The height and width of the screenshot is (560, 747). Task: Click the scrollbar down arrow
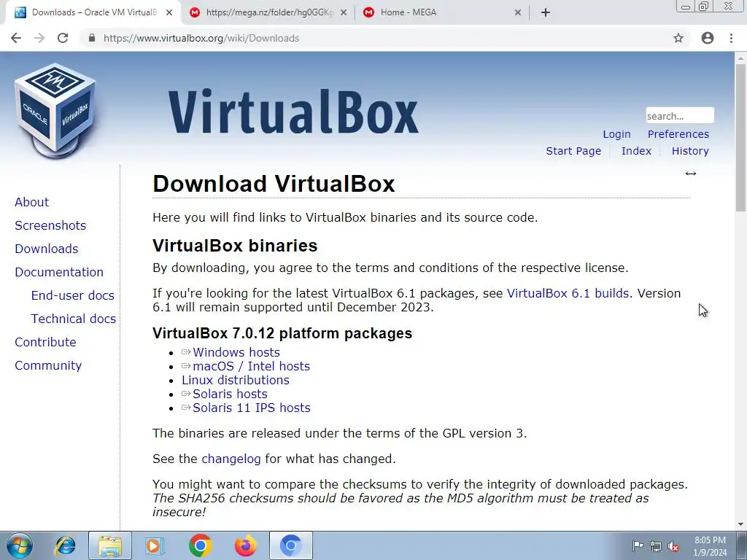740,525
